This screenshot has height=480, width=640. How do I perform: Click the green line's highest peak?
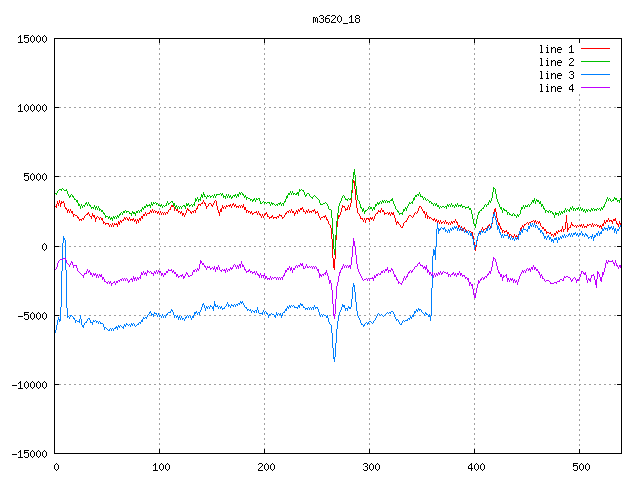click(354, 170)
